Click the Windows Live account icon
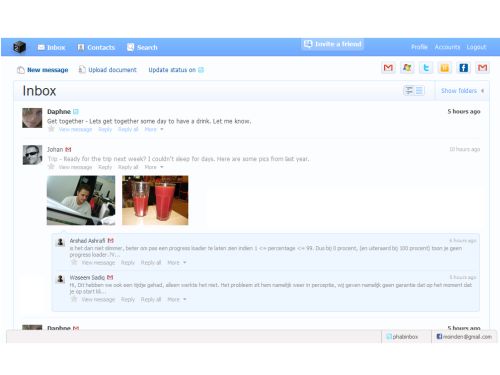This screenshot has height=375, width=500. [407, 68]
